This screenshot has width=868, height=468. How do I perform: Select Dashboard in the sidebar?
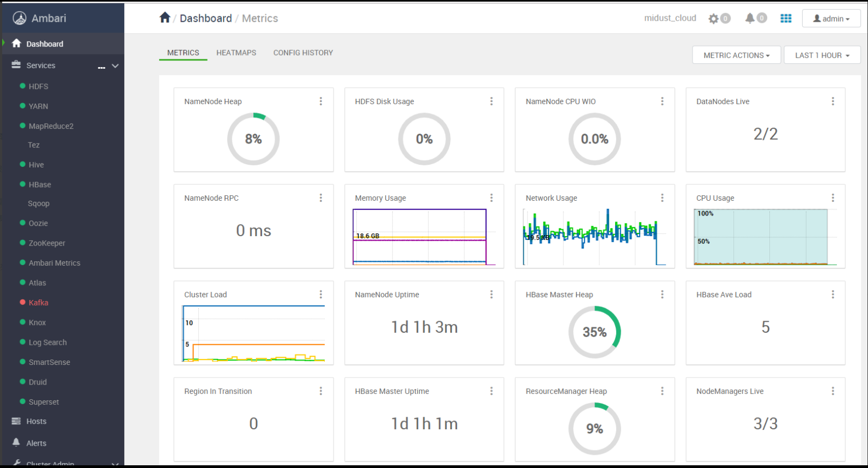coord(45,44)
